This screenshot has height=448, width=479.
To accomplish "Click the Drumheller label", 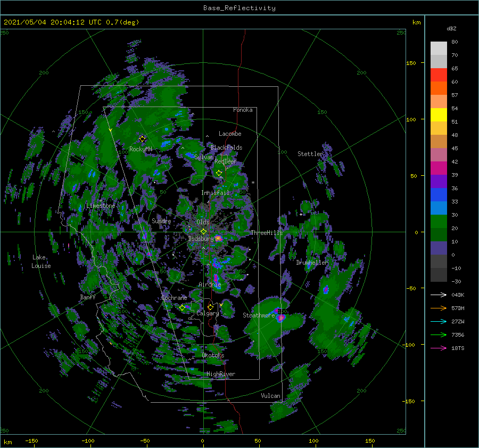I will tap(312, 263).
